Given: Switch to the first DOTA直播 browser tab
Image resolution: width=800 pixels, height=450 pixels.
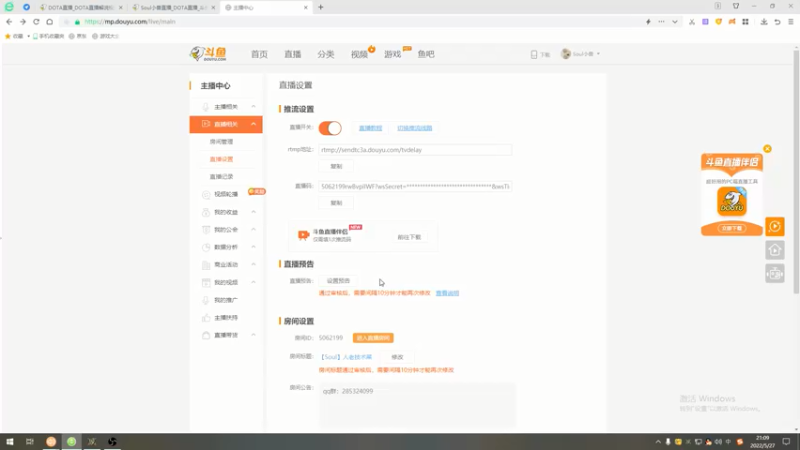Looking at the screenshot, I should coord(81,8).
